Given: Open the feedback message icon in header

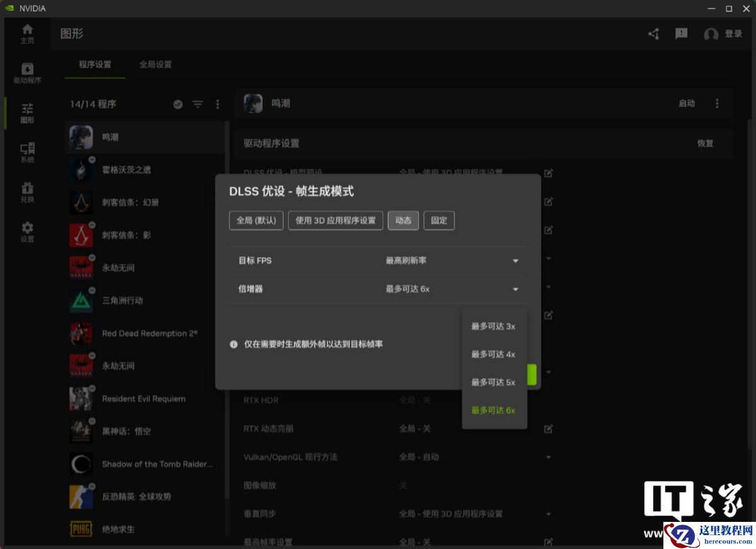Looking at the screenshot, I should [681, 33].
